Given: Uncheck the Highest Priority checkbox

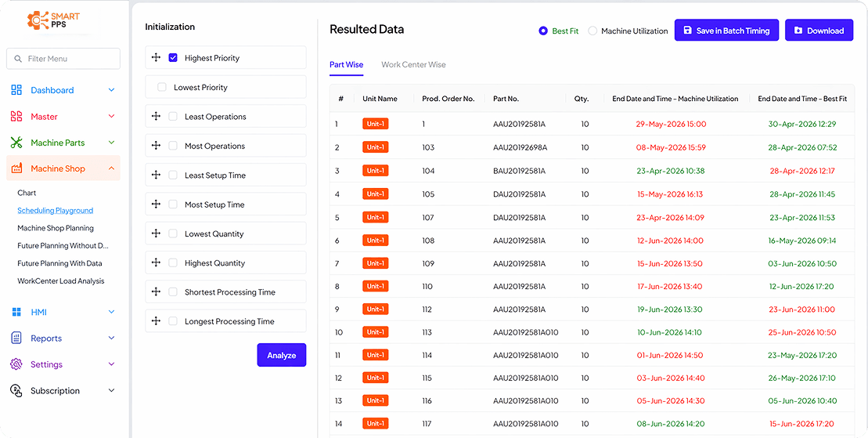Looking at the screenshot, I should pos(173,58).
